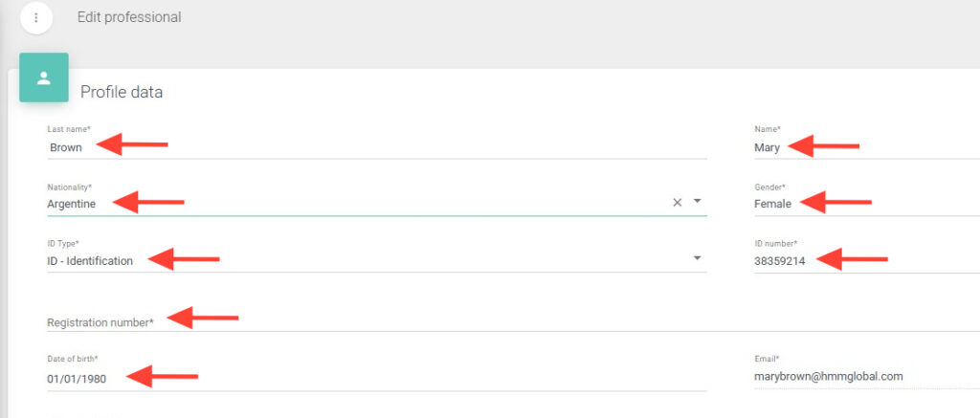Open the Gender field showing Female
Image resolution: width=980 pixels, height=418 pixels.
[772, 204]
